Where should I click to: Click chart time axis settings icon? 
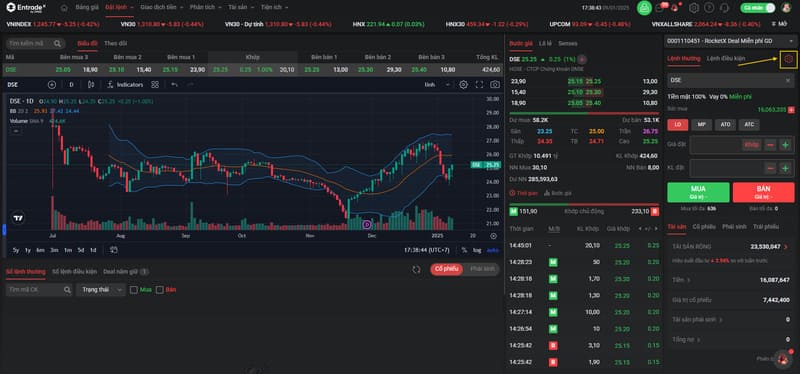coord(493,236)
